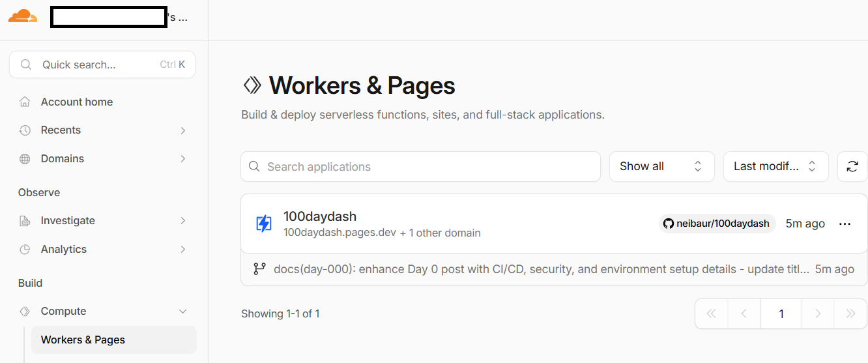Open the Last modified sort dropdown
This screenshot has height=363, width=868.
(x=775, y=166)
